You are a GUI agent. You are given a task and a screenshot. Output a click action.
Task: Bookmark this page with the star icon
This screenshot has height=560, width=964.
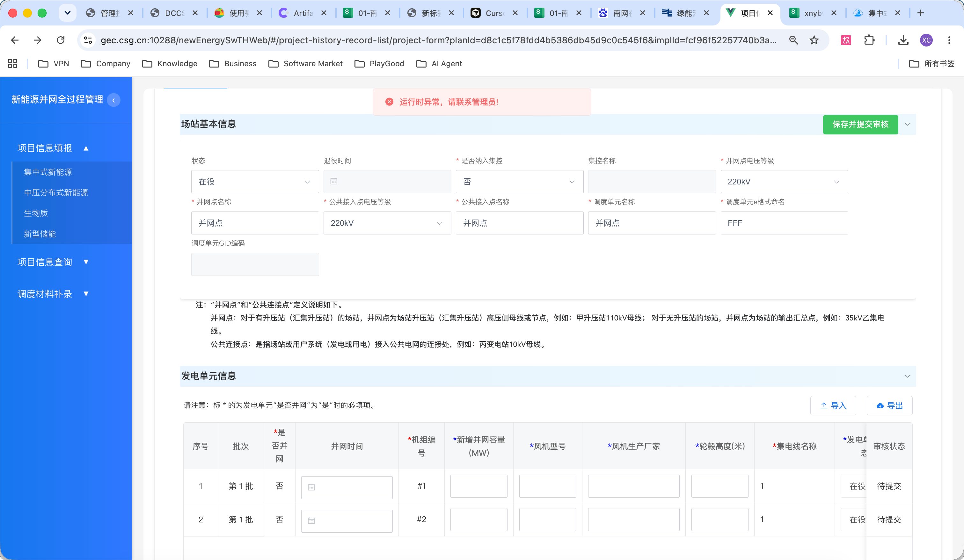pyautogui.click(x=814, y=40)
